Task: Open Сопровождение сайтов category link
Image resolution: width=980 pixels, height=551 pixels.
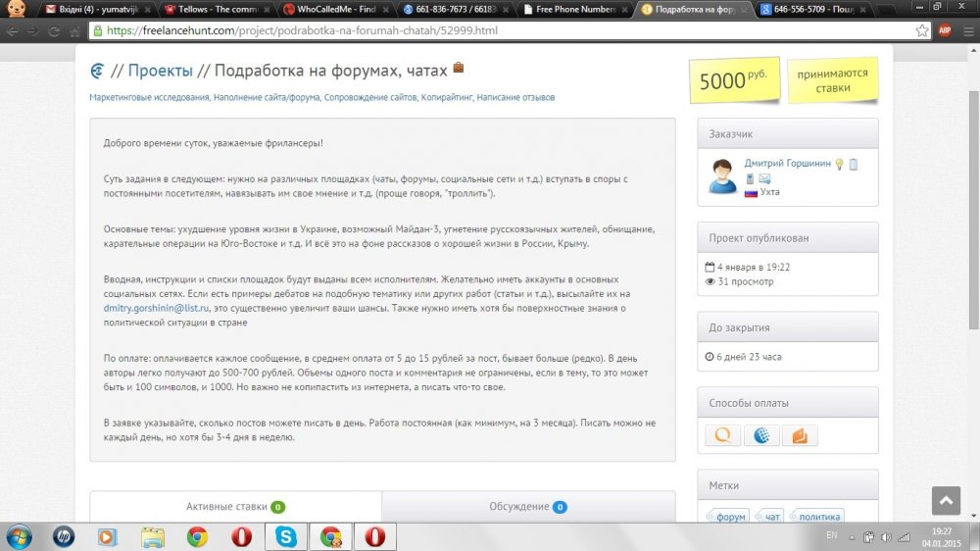Action: point(370,98)
